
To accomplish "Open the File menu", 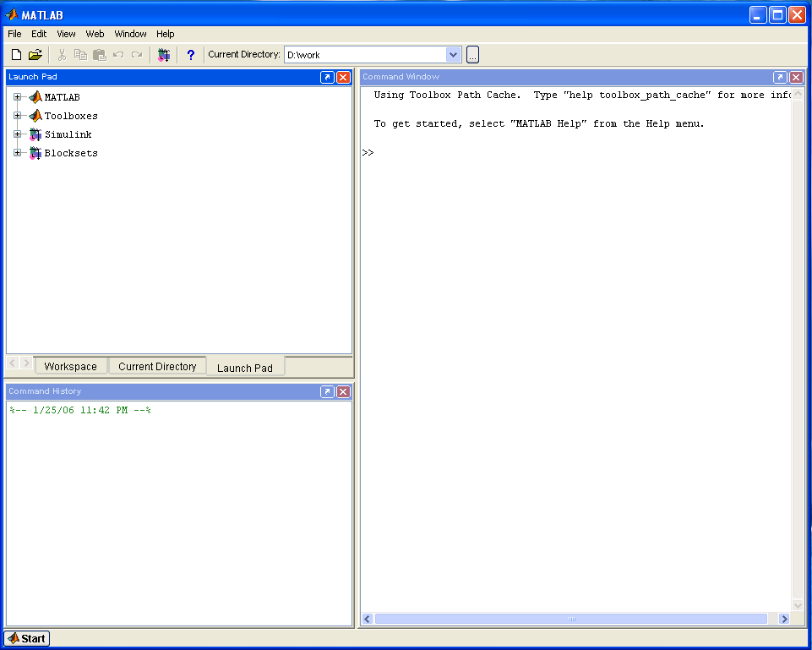I will pyautogui.click(x=14, y=34).
